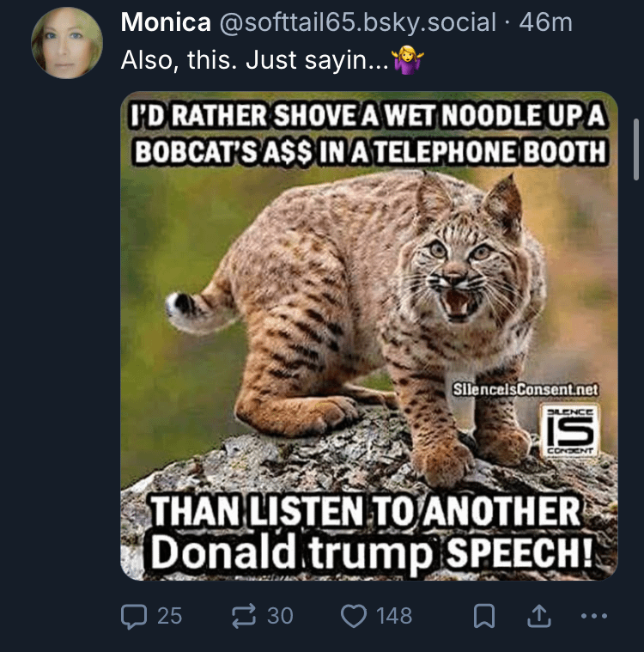Click the 46m post timestamp
The image size is (644, 652).
point(546,22)
